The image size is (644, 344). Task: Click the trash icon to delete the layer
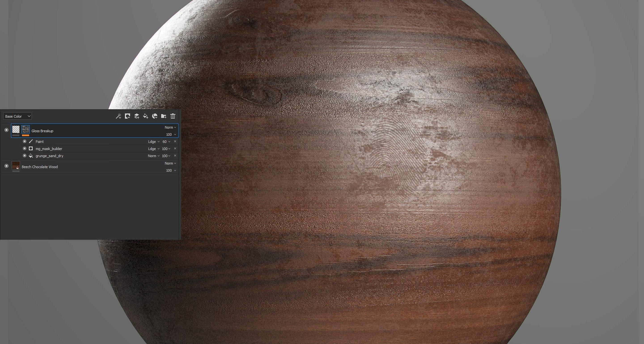click(173, 116)
